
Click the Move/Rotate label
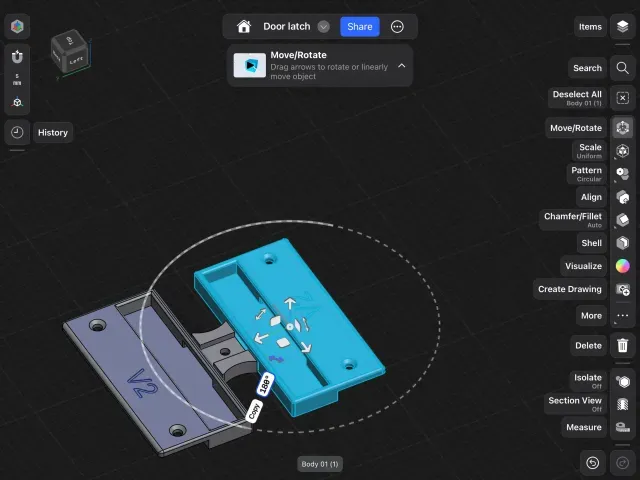[x=576, y=128]
